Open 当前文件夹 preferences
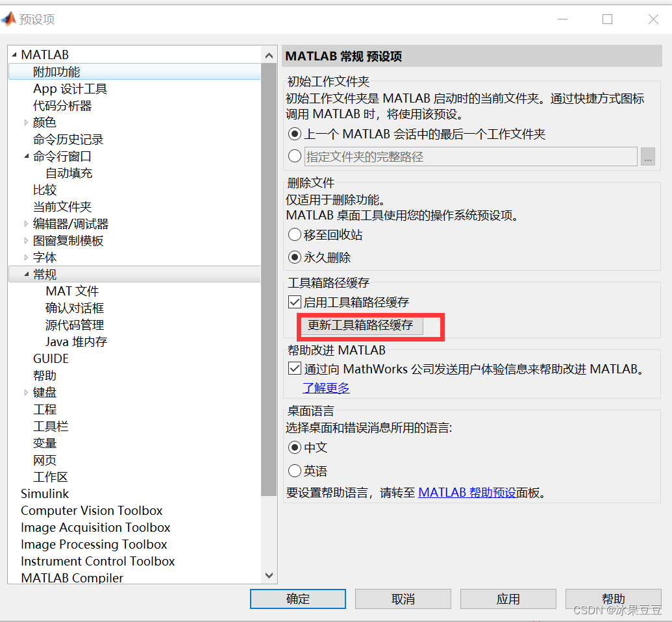Viewport: 672px width, 622px height. 62,206
